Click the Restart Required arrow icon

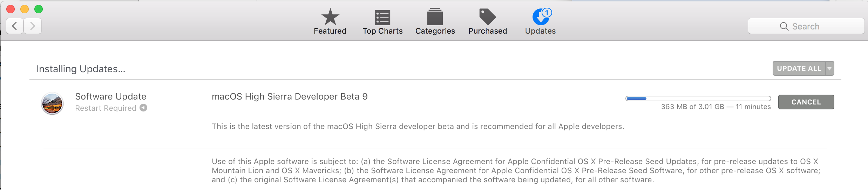pos(143,108)
